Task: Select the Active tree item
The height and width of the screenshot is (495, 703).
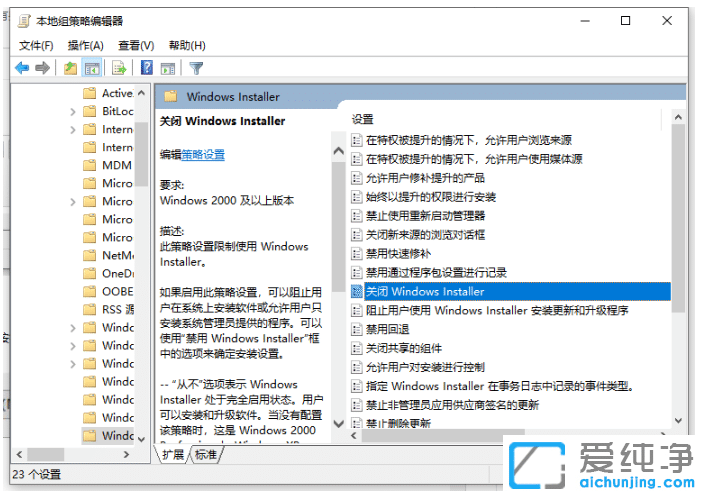Action: tap(117, 93)
